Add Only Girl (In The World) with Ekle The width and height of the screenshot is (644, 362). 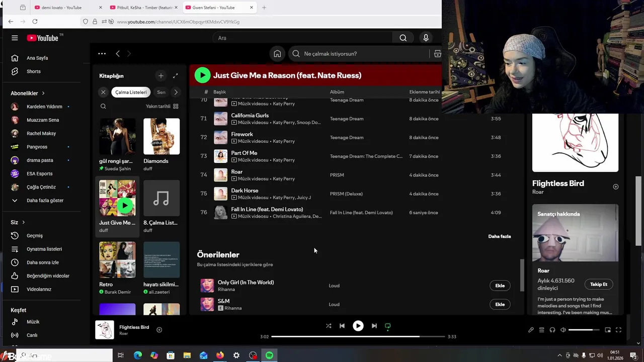tap(500, 286)
